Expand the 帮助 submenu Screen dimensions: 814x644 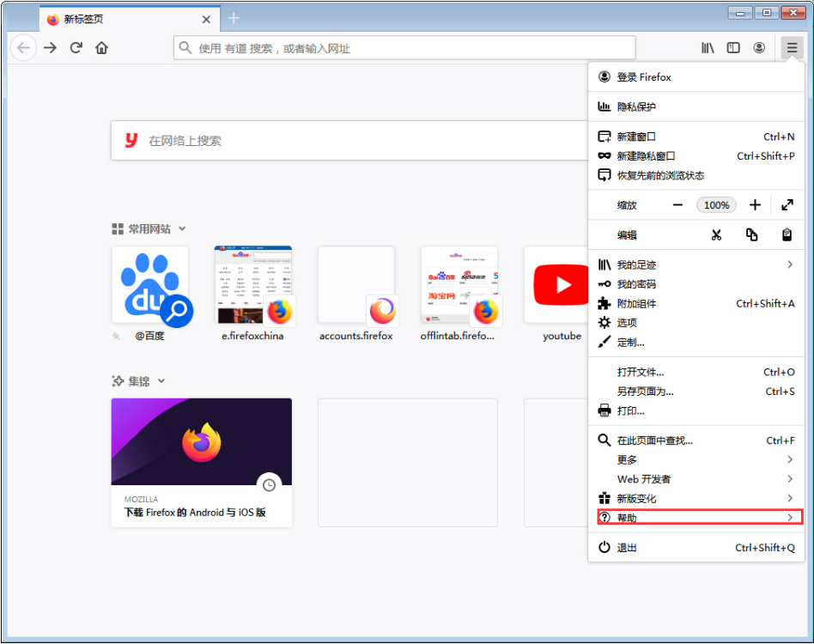click(x=696, y=518)
